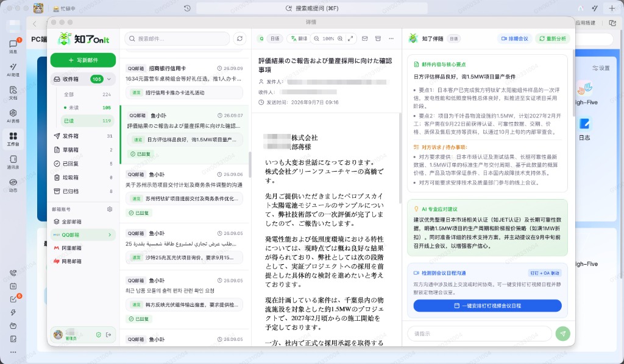Switch to 阿里邮箱 account
Viewport: 624px width, 364px height.
[x=83, y=248]
